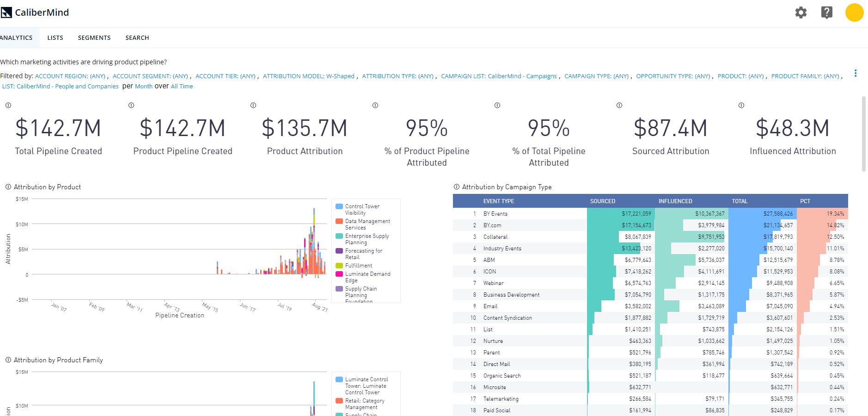Open the yellow user profile avatar

click(x=855, y=12)
